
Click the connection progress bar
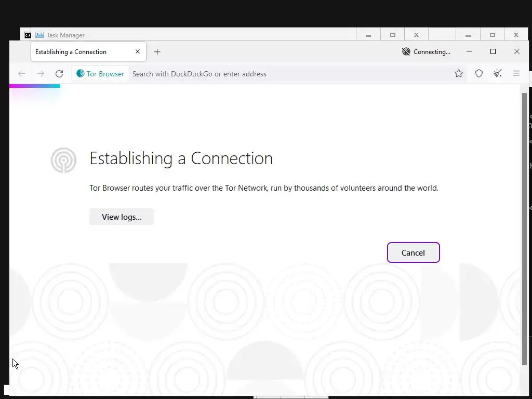coord(35,86)
